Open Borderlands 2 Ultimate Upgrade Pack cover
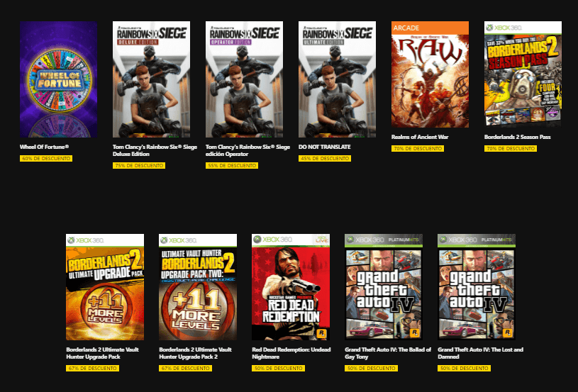This screenshot has height=392, width=578. pyautogui.click(x=105, y=287)
